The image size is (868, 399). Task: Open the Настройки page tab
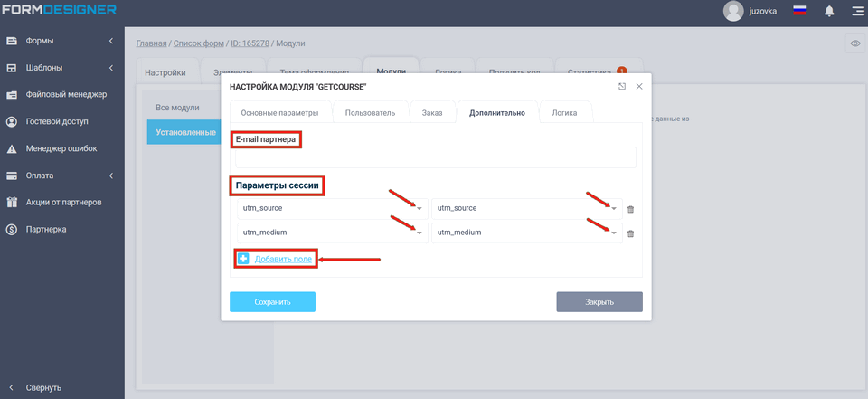coord(165,72)
